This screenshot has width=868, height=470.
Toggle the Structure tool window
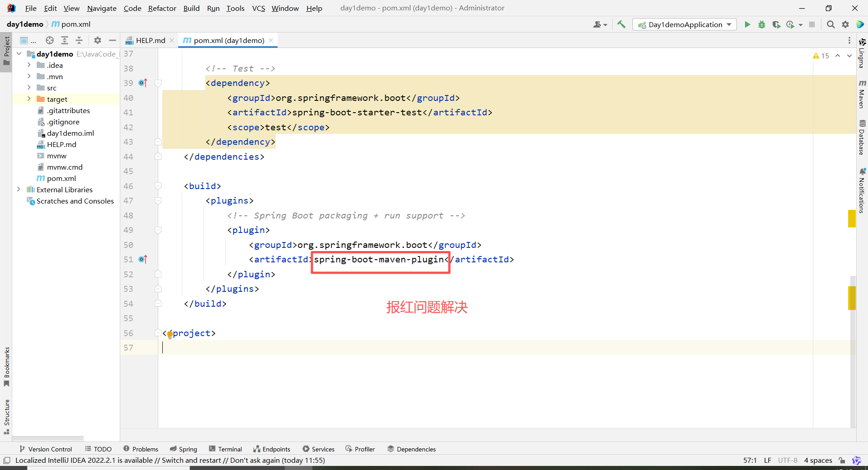[6, 417]
